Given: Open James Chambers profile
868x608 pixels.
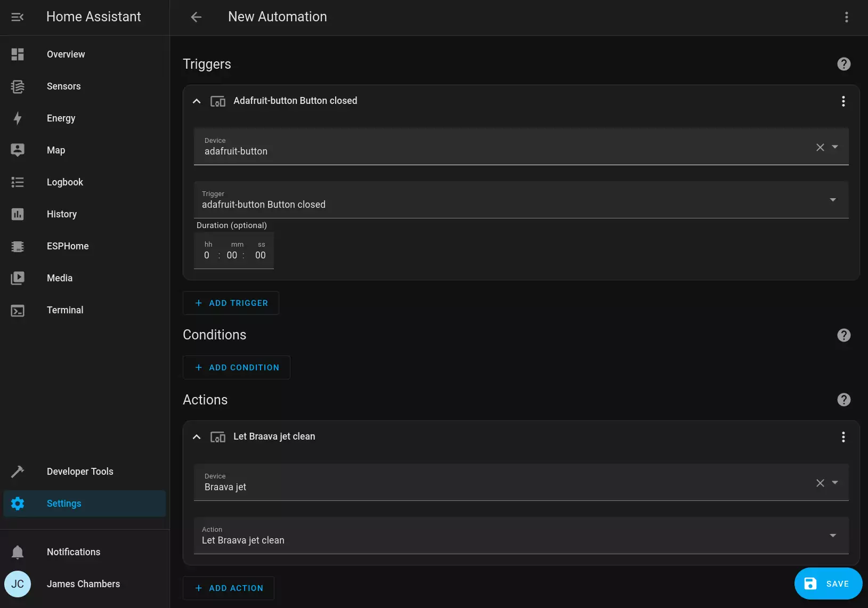Looking at the screenshot, I should click(85, 584).
